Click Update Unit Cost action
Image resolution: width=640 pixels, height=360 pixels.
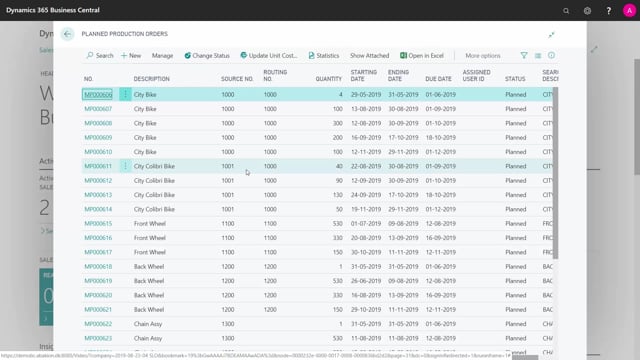pyautogui.click(x=269, y=56)
